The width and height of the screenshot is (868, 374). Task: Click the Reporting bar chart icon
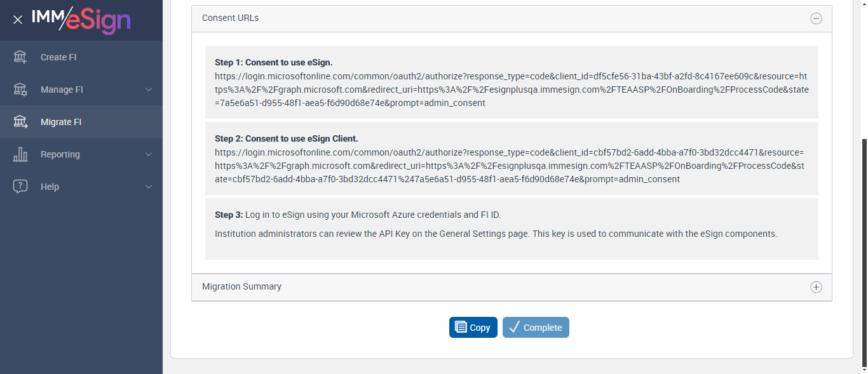click(x=20, y=154)
